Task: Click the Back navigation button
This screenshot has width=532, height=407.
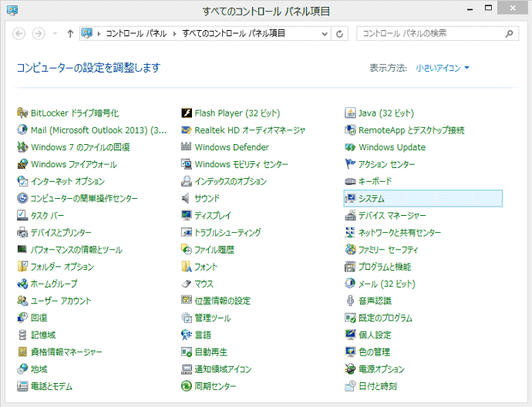Action: tap(19, 34)
